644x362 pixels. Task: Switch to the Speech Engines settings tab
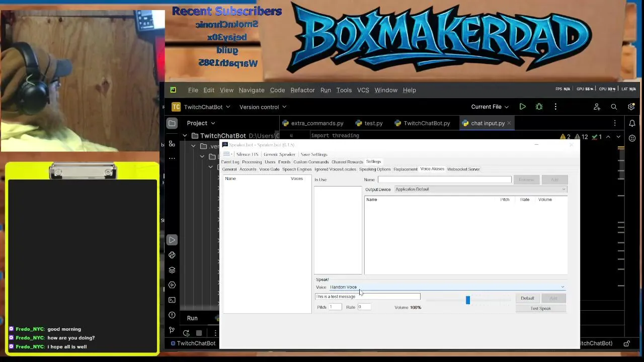[x=297, y=169]
